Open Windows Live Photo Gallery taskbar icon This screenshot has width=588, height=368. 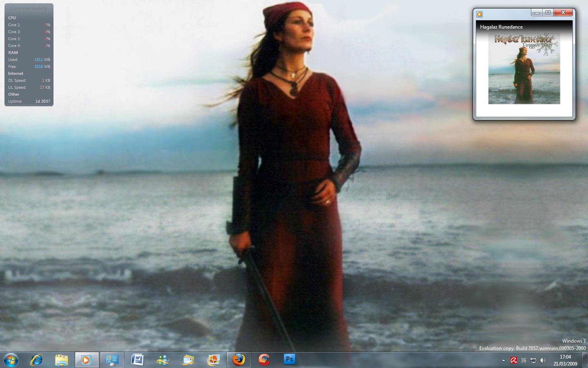213,360
